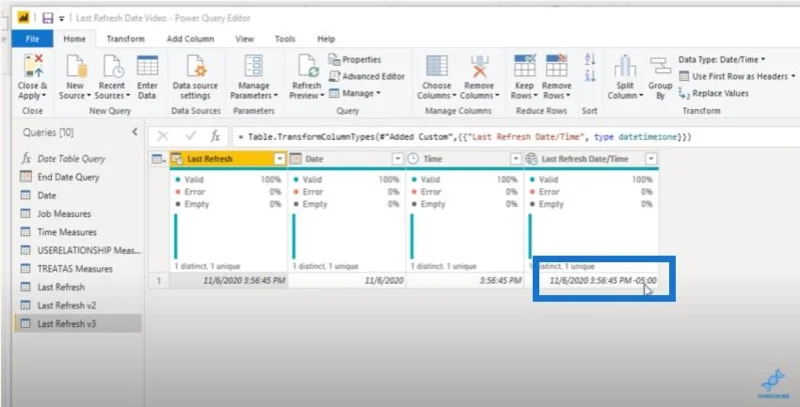Open the Date column filter dropdown
The image size is (800, 407).
(398, 159)
